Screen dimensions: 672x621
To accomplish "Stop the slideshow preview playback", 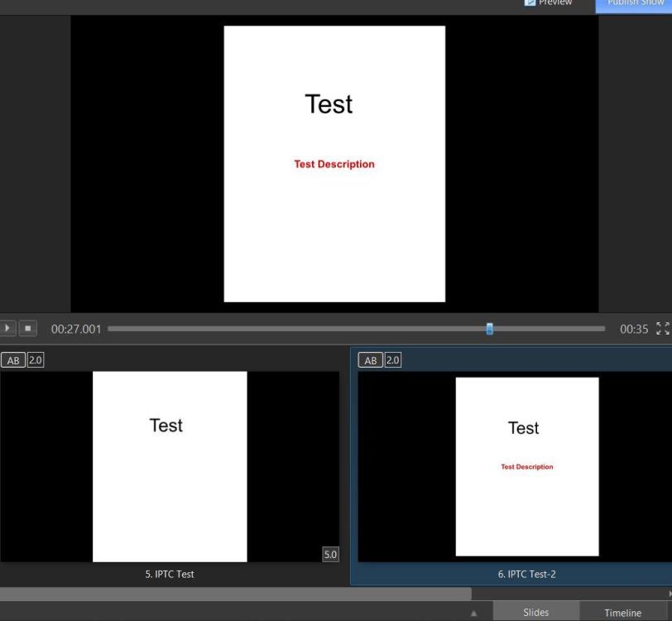I will coord(29,329).
